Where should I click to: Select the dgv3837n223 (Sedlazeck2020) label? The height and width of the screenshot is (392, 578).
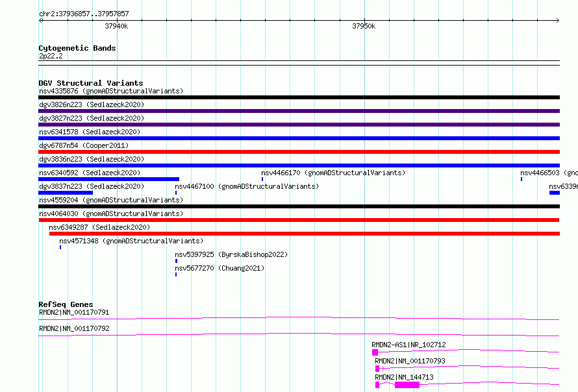point(92,186)
